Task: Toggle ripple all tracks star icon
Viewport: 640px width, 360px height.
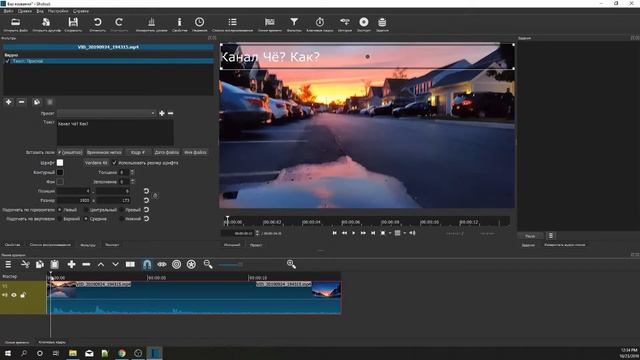Action: pos(191,264)
